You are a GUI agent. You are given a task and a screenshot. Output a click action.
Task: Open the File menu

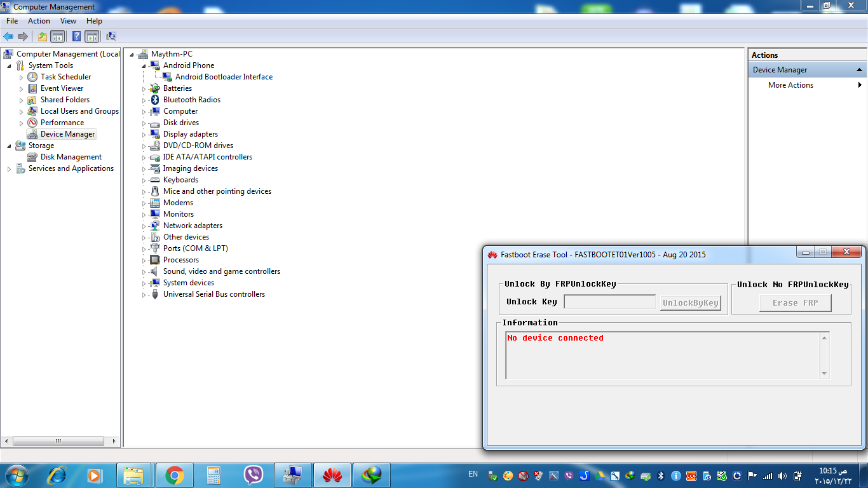point(12,21)
